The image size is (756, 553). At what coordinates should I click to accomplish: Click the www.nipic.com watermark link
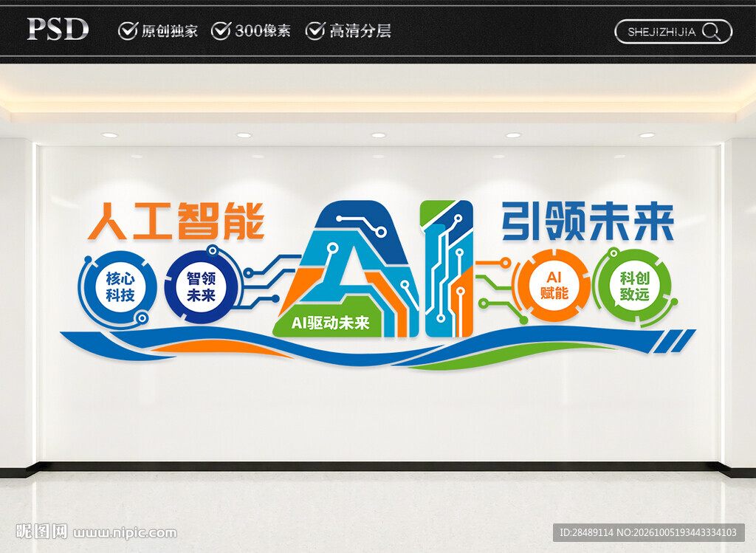(125, 533)
